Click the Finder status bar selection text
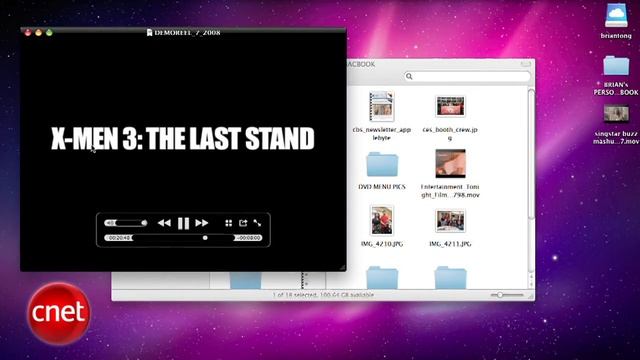This screenshot has width=640, height=360. (x=323, y=295)
